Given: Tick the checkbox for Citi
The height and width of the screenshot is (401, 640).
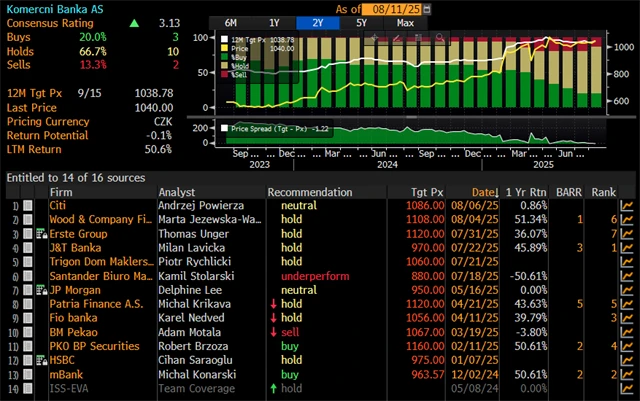Looking at the screenshot, I should pyautogui.click(x=29, y=205).
